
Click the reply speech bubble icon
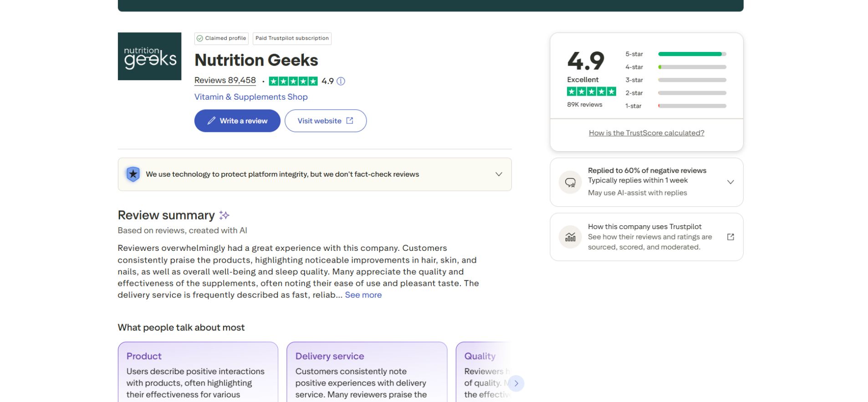pyautogui.click(x=570, y=183)
